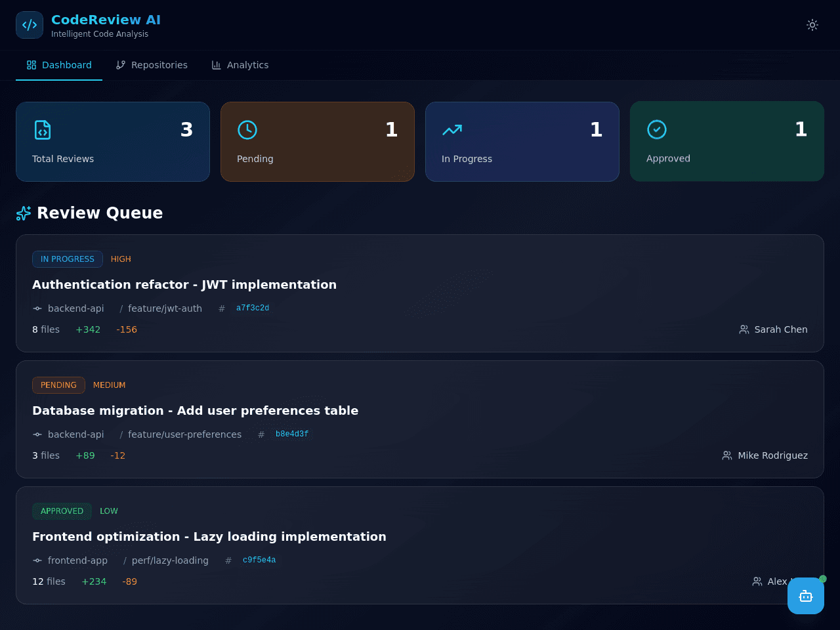Click the IN PROGRESS status badge
The width and height of the screenshot is (840, 630).
coord(68,259)
